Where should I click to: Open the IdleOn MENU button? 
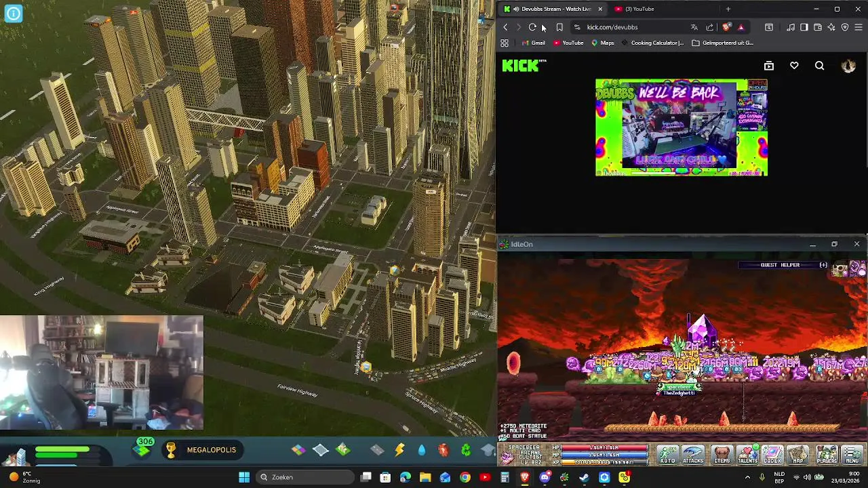(852, 455)
